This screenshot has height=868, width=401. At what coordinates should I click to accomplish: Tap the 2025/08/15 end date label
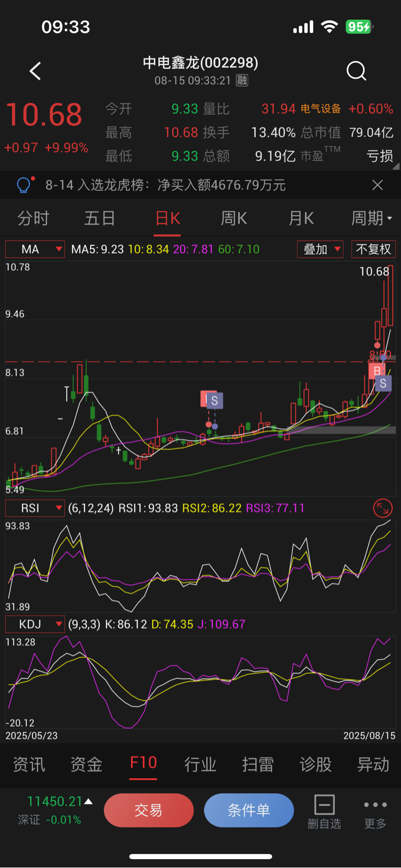[369, 735]
